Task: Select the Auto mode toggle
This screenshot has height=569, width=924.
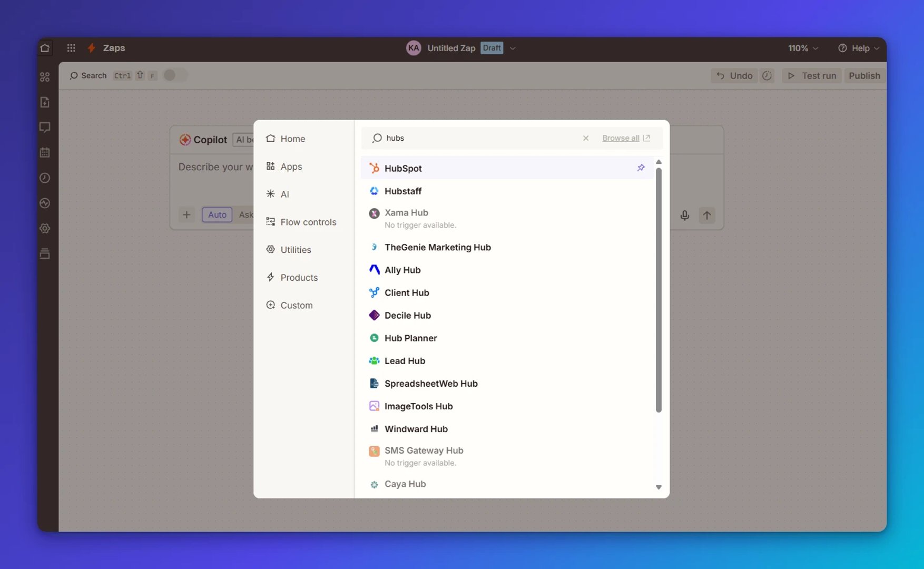Action: tap(217, 214)
